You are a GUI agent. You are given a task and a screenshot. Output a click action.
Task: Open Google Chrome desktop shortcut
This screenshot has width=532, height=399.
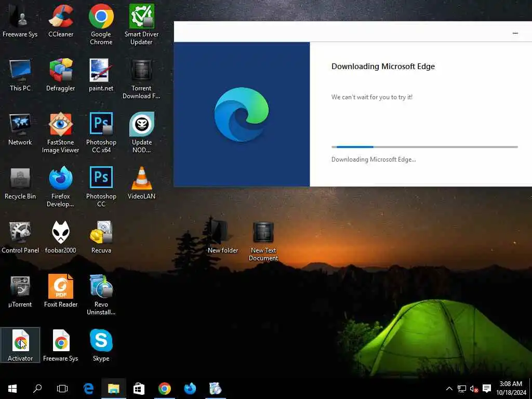coord(101,24)
